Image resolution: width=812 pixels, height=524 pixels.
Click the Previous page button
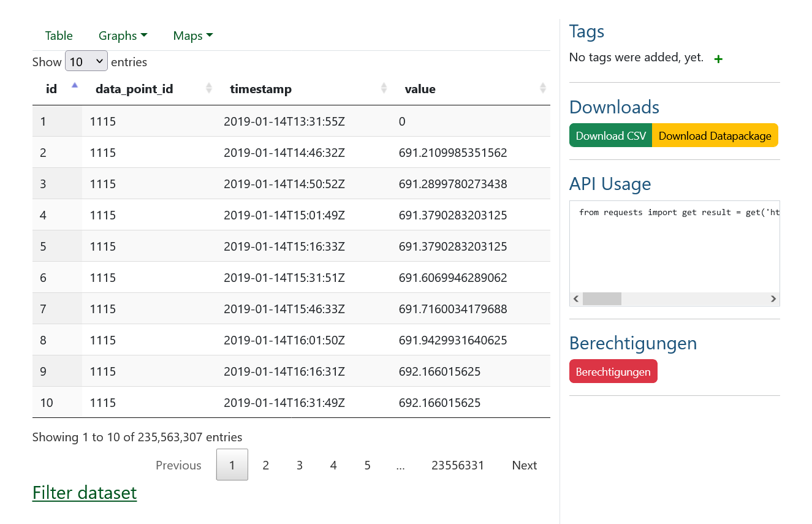tap(178, 465)
